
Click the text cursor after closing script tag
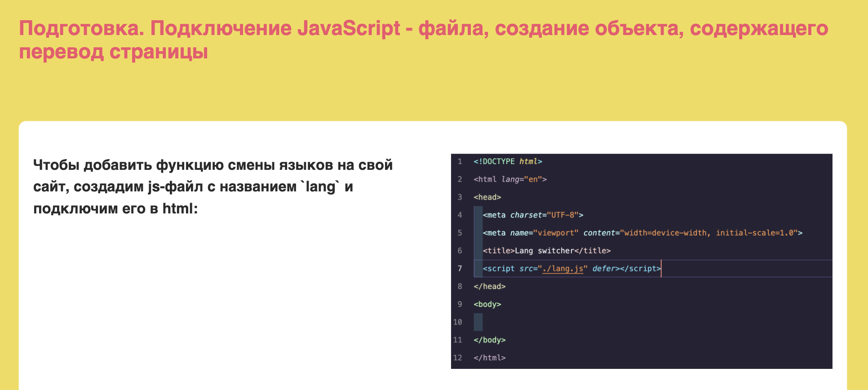pos(661,269)
